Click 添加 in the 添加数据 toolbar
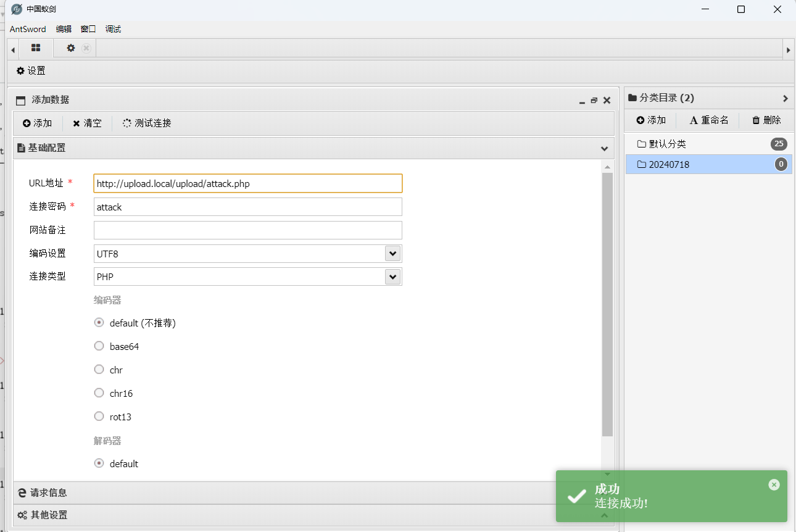 pyautogui.click(x=37, y=123)
